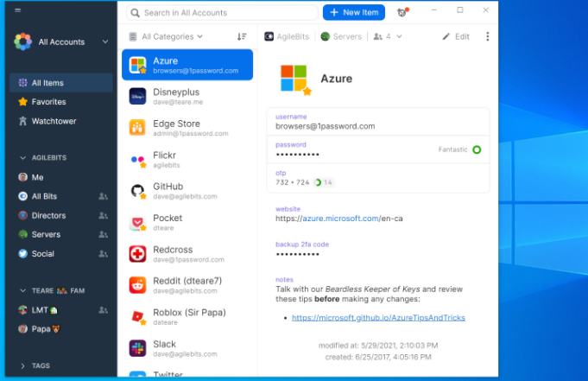Viewport: 588px width, 381px height.
Task: Open the Watchtower section
Action: tap(54, 121)
